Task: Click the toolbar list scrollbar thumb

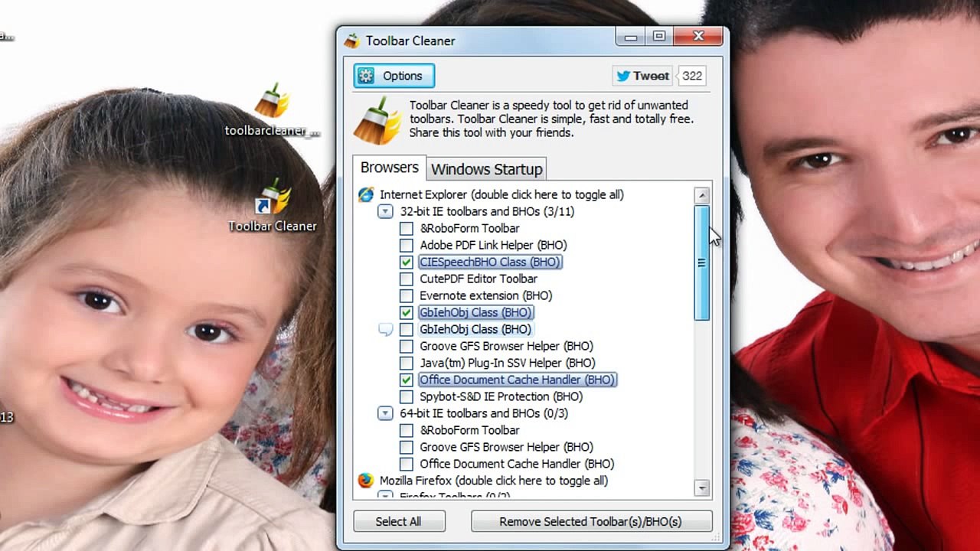Action: tap(702, 262)
